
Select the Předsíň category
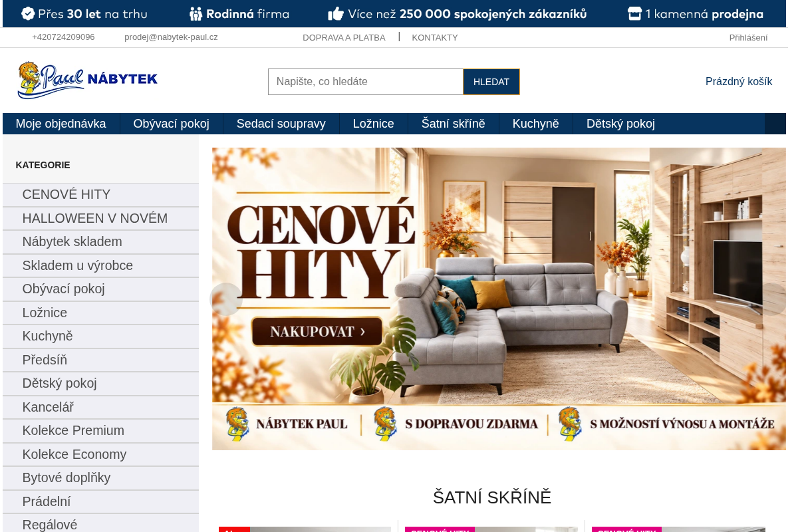(100, 360)
